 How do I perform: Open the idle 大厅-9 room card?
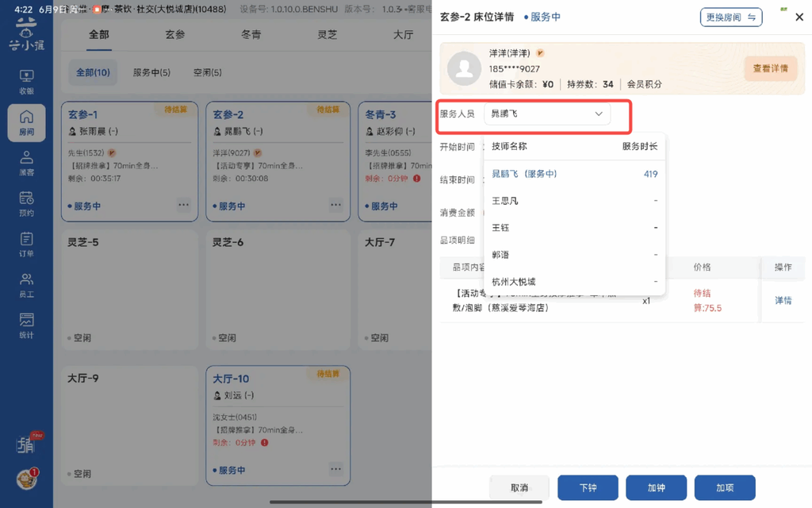129,425
